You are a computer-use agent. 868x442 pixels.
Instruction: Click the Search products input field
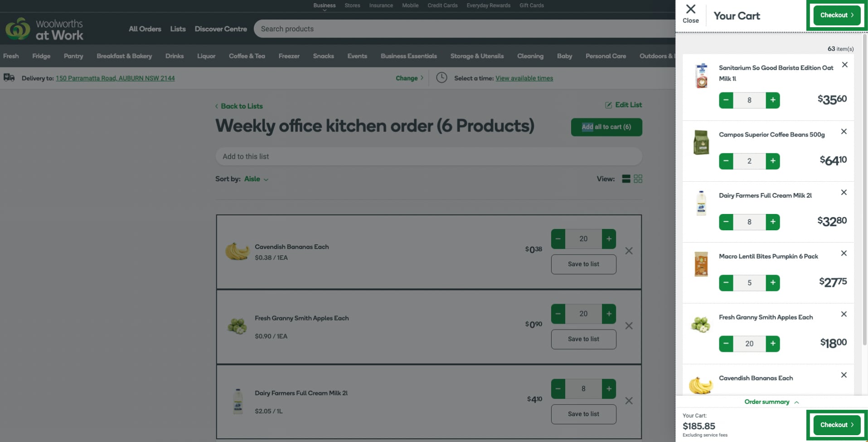pos(408,29)
